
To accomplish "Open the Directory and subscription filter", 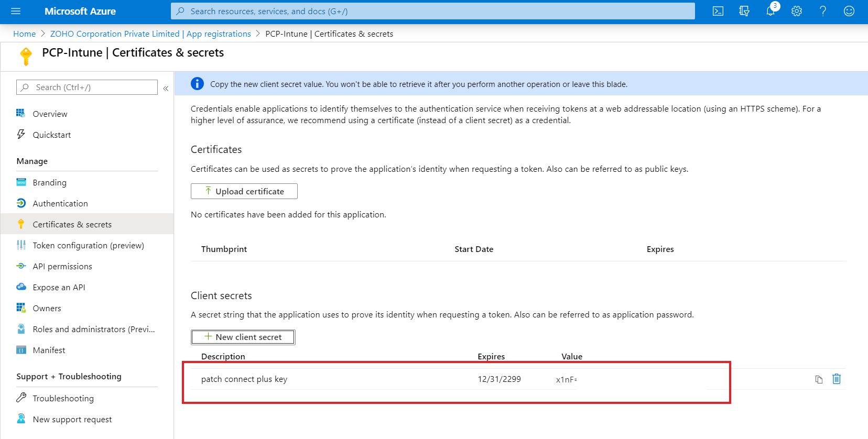I will click(744, 11).
